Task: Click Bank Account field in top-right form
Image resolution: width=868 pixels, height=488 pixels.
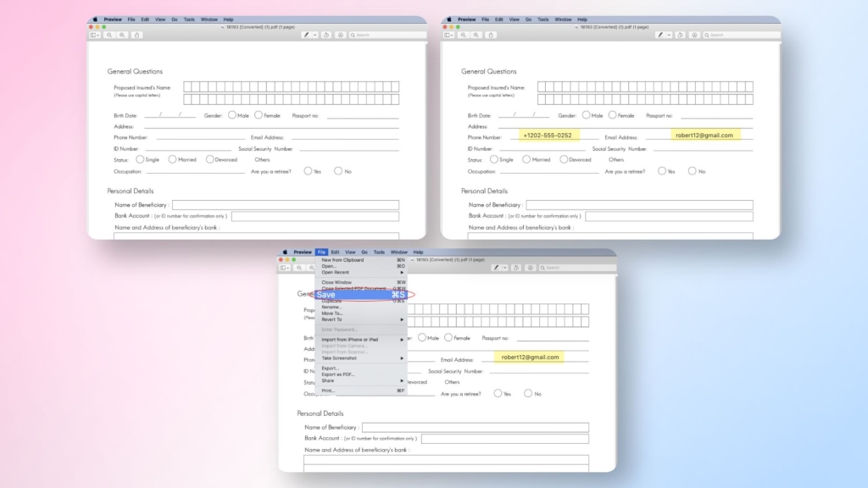Action: tap(670, 216)
